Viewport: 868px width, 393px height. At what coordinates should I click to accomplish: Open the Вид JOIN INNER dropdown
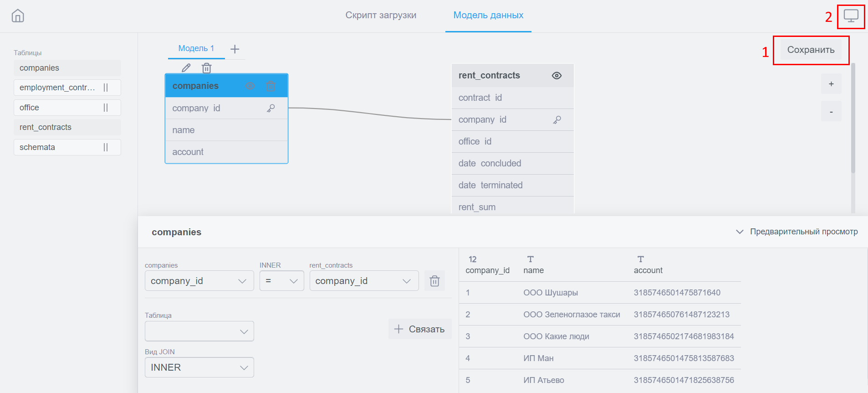(x=199, y=367)
